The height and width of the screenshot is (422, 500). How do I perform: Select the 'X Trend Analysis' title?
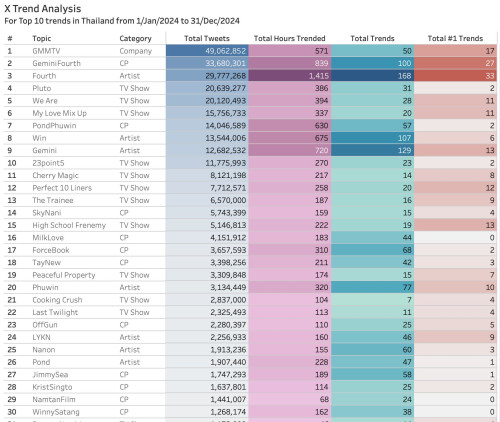[43, 9]
